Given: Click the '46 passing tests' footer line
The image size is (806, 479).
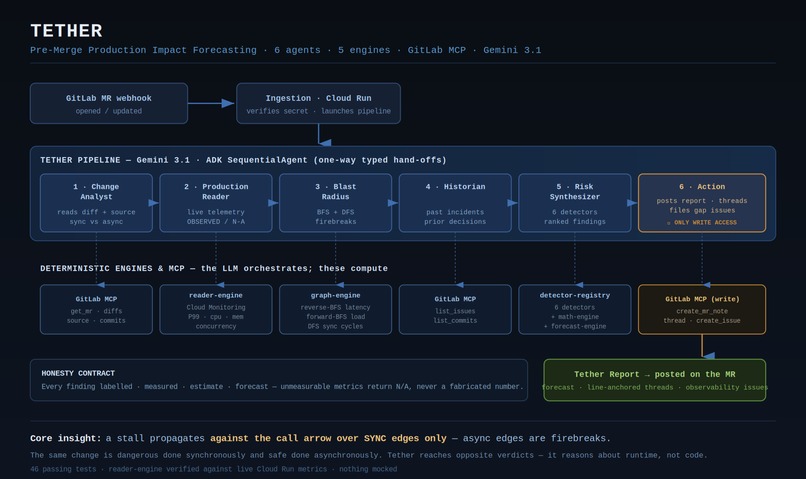Looking at the screenshot, I should 213,469.
